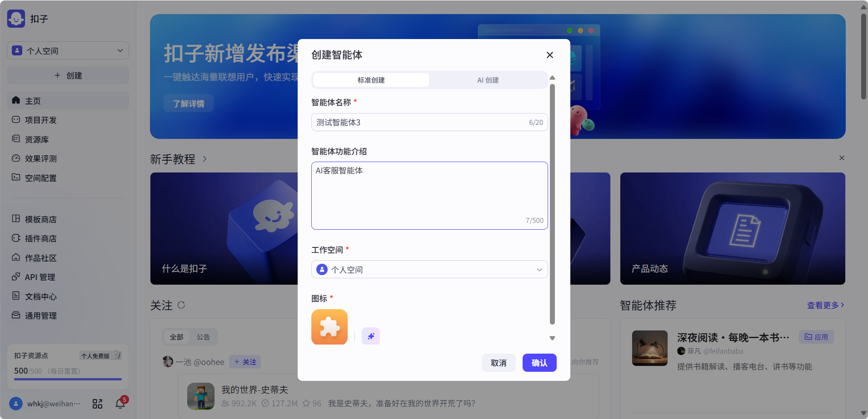Open 插件商店 in the sidebar

click(x=40, y=238)
